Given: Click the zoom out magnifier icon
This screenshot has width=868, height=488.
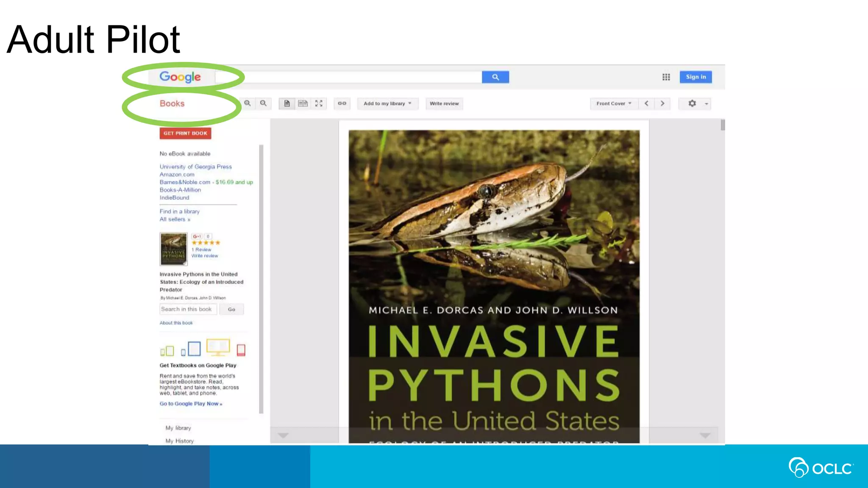Looking at the screenshot, I should [x=263, y=103].
